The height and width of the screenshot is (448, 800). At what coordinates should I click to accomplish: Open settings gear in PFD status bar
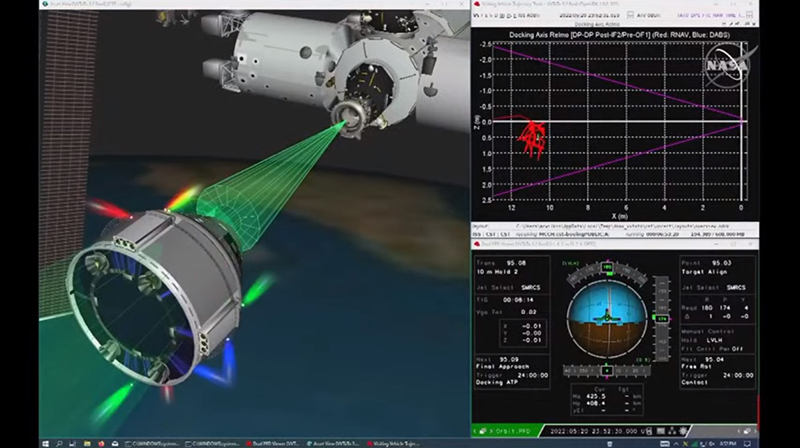pos(683,431)
